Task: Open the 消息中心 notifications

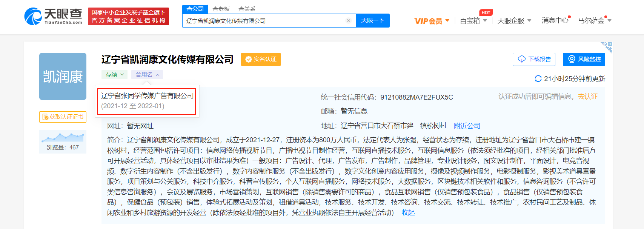Action: (x=555, y=20)
